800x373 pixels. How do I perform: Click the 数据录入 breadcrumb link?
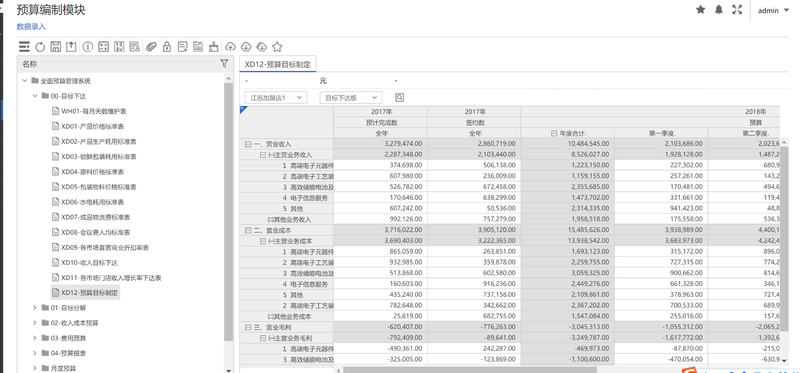coord(31,27)
